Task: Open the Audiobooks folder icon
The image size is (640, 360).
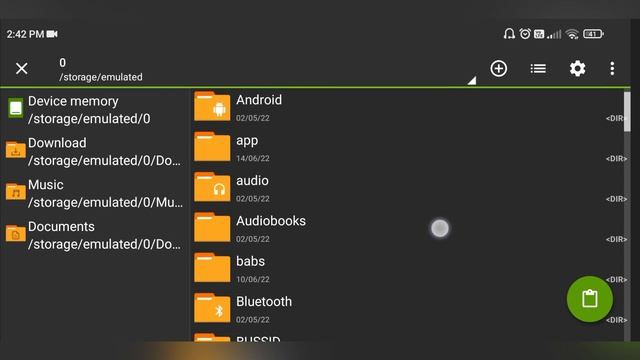Action: [212, 227]
